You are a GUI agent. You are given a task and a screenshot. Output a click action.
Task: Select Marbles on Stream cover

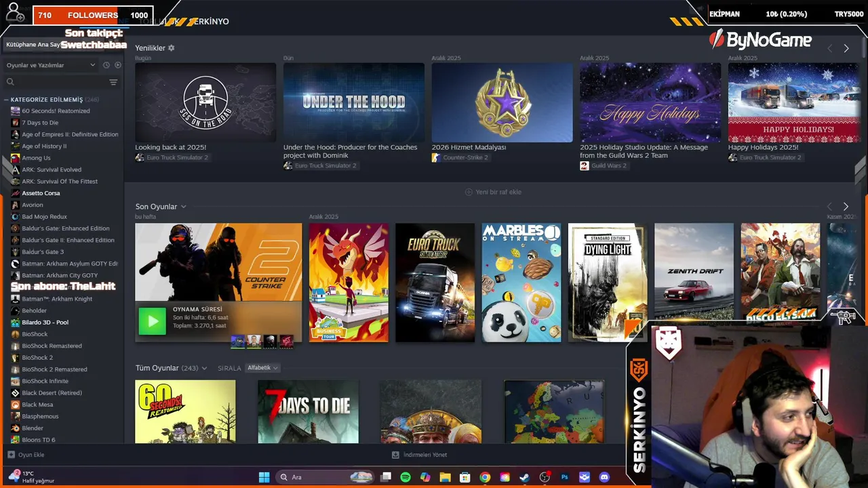tap(521, 283)
